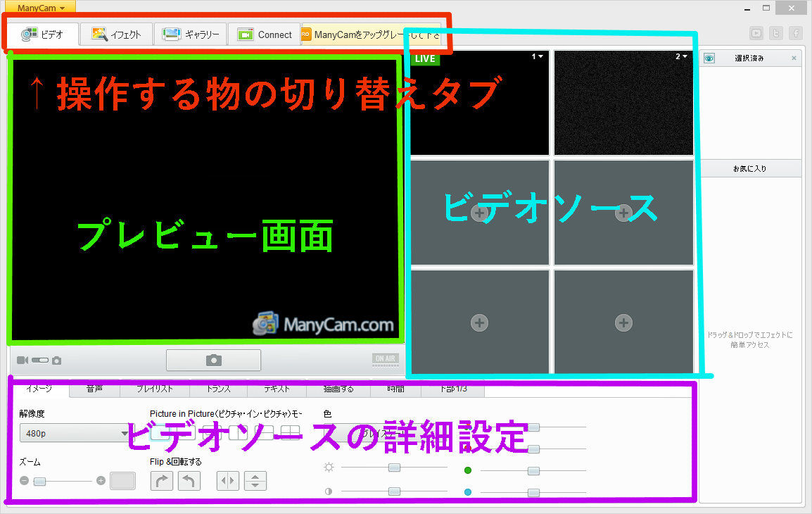This screenshot has height=514, width=812.
Task: Click the Facebook icon at top right
Action: coord(796,33)
